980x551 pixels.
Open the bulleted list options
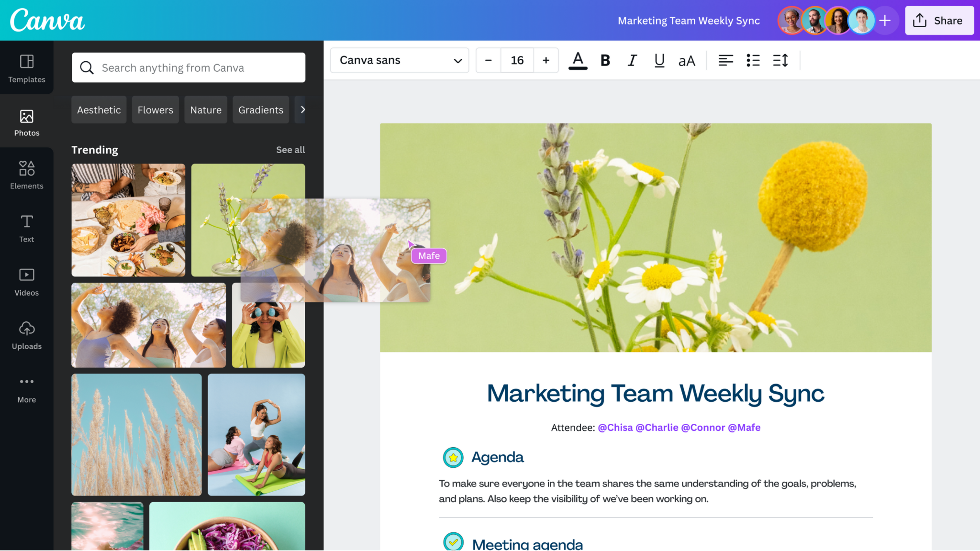point(753,60)
